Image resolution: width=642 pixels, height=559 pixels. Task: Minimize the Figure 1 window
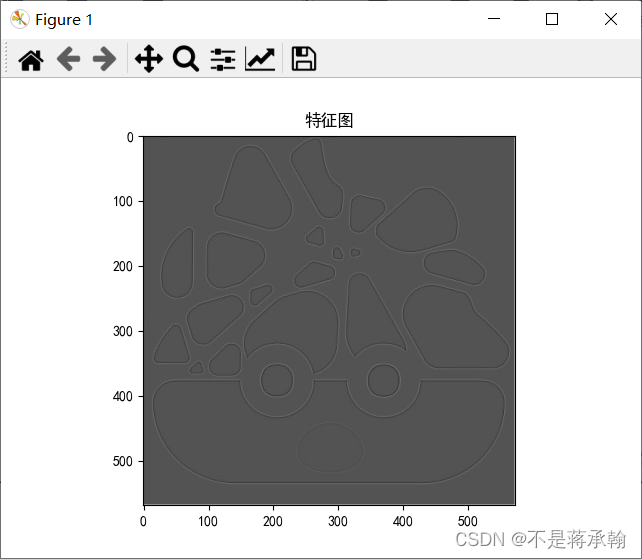(494, 19)
